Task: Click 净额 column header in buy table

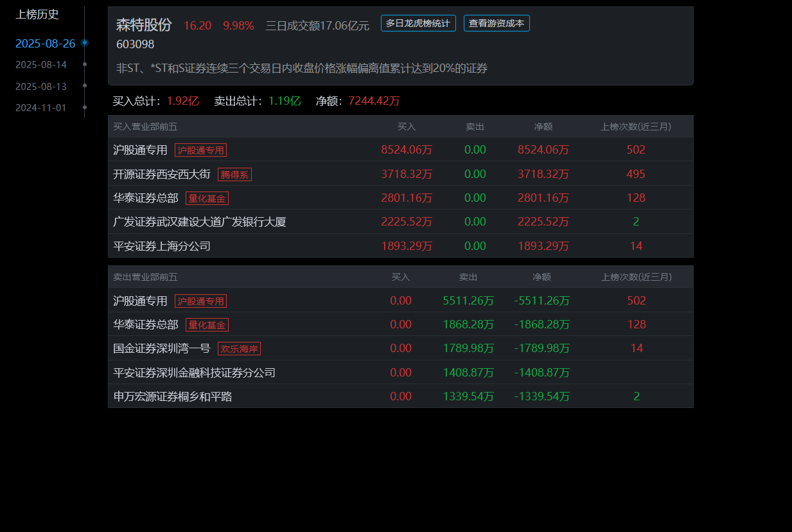Action: (543, 127)
